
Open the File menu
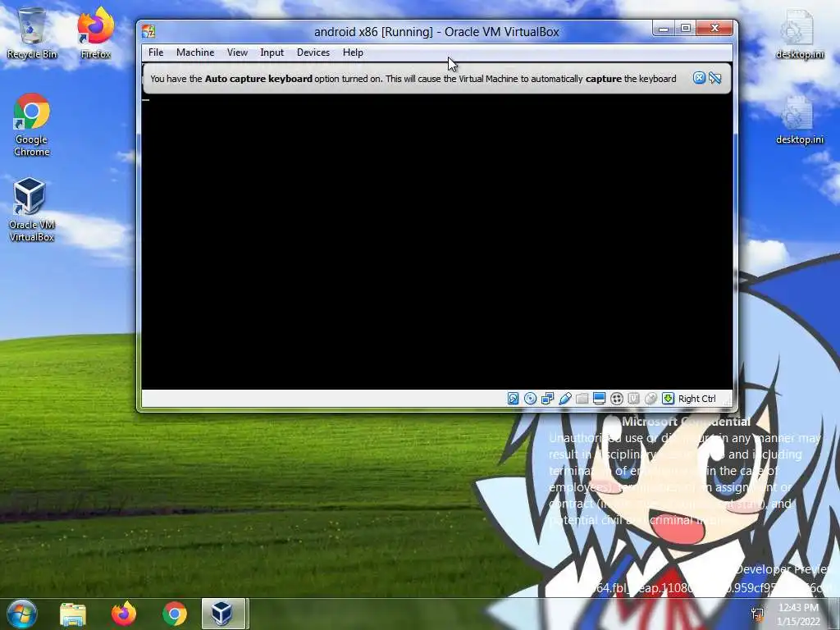(156, 52)
